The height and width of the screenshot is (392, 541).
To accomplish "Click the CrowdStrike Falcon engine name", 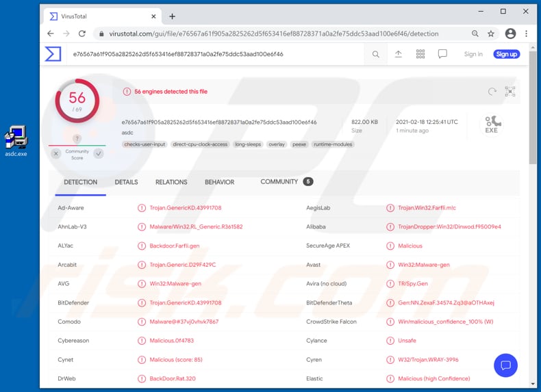I will pos(331,322).
